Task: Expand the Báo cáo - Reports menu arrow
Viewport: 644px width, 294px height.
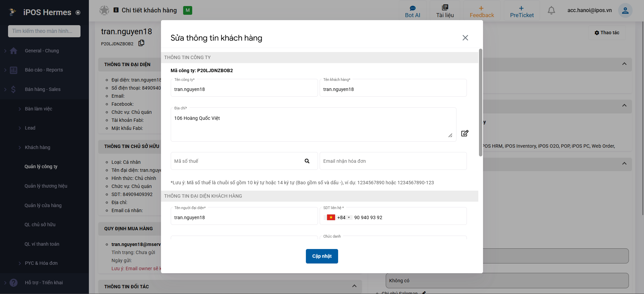Action: tap(5, 70)
